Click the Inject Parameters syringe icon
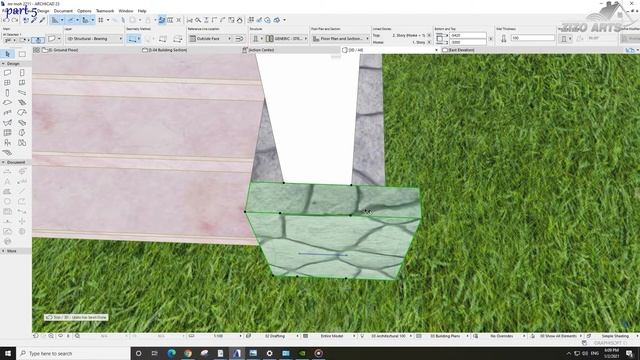This screenshot has width=640, height=360. coord(42,20)
